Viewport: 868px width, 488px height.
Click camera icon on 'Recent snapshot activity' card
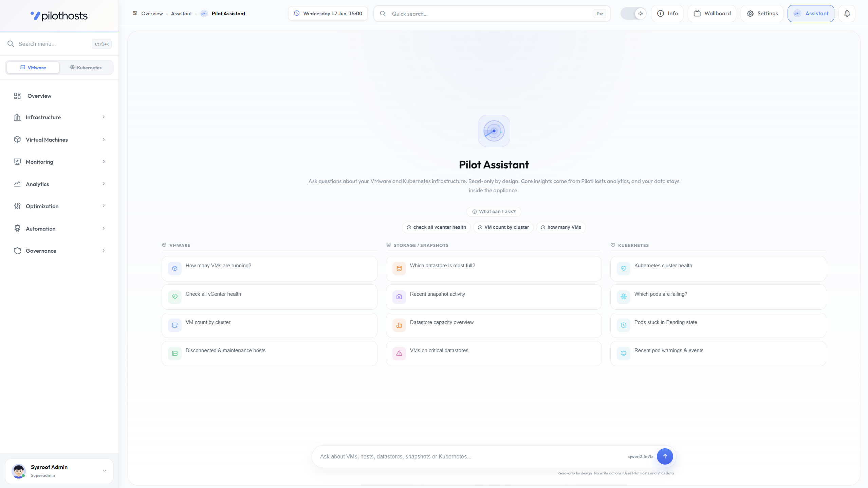coord(399,297)
